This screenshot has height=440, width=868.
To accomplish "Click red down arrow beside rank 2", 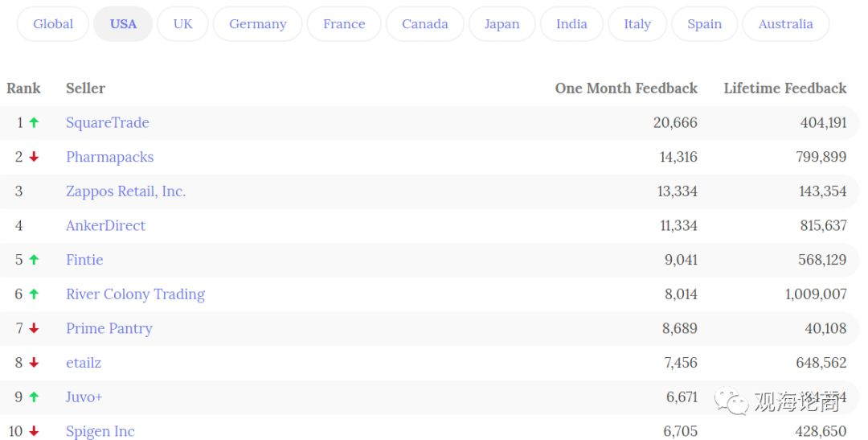I will [x=34, y=157].
